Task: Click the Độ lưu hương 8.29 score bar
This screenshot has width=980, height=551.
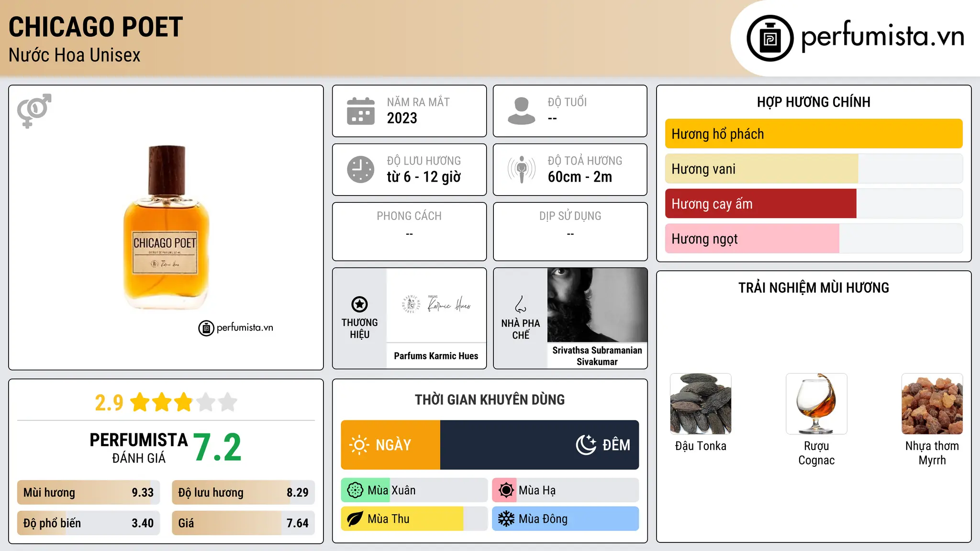Action: 243,493
